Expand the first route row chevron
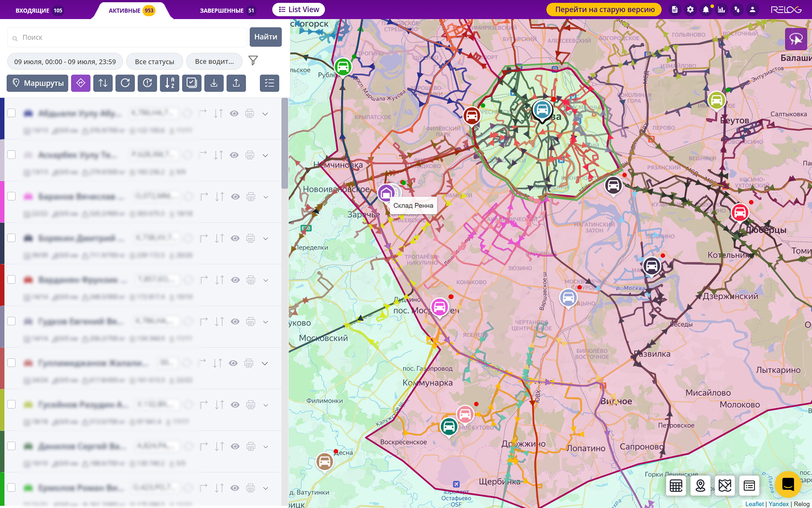Viewport: 812px width, 508px height. 265,114
